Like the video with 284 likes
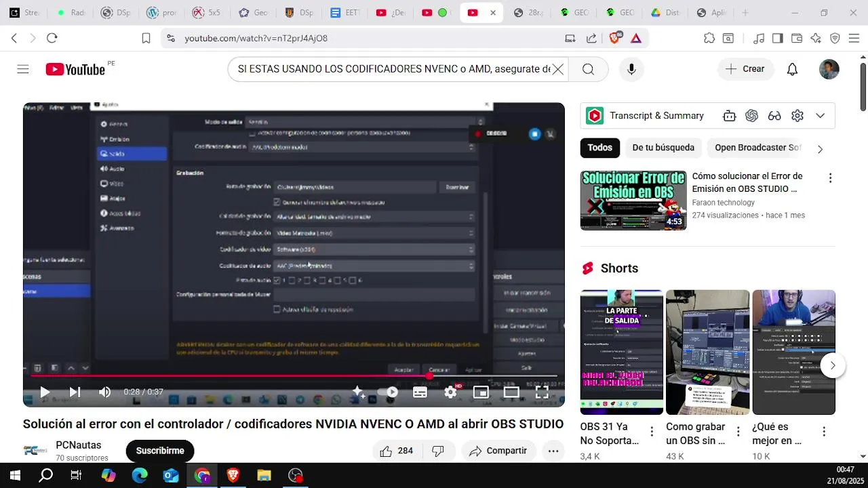Screen dimensions: 868x488 click(396, 451)
